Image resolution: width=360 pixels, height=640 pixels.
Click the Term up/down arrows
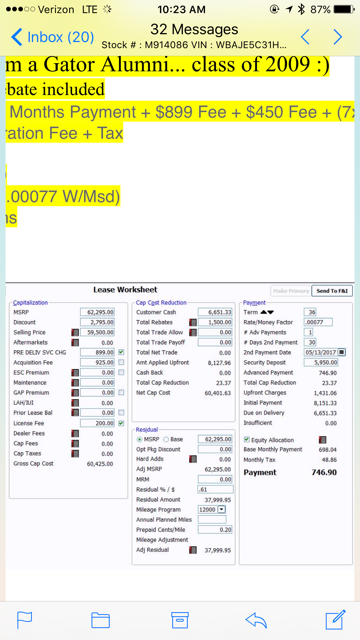click(267, 312)
